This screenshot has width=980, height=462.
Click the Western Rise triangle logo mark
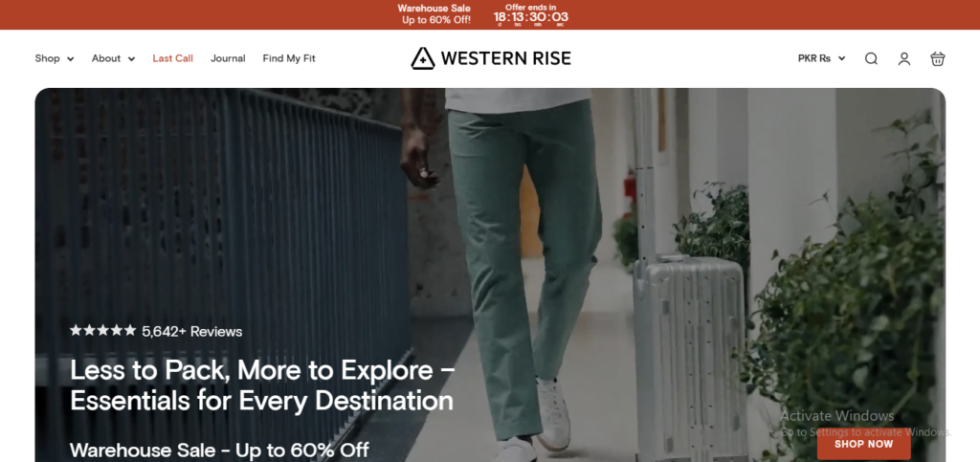(422, 58)
